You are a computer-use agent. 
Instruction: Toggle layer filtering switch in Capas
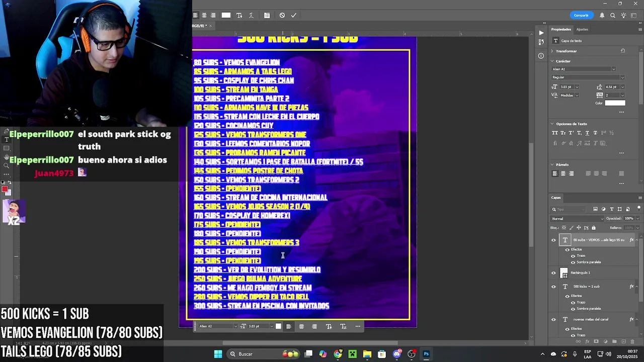coord(639,208)
